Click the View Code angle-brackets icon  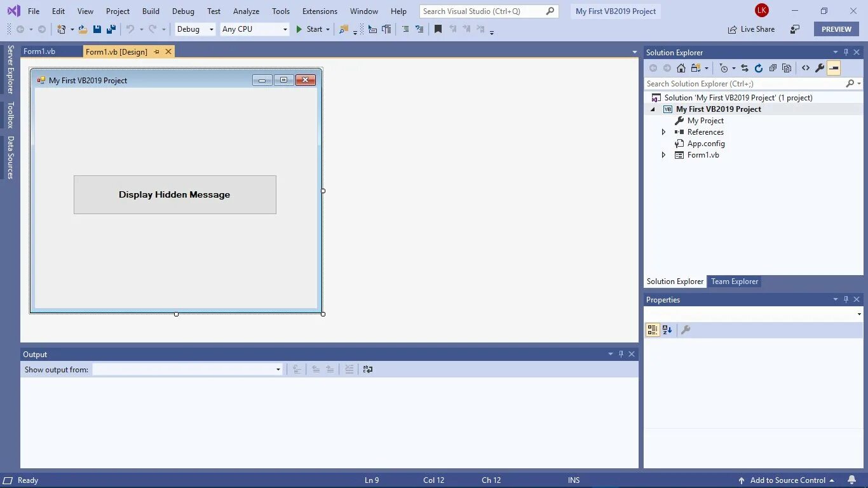point(806,68)
